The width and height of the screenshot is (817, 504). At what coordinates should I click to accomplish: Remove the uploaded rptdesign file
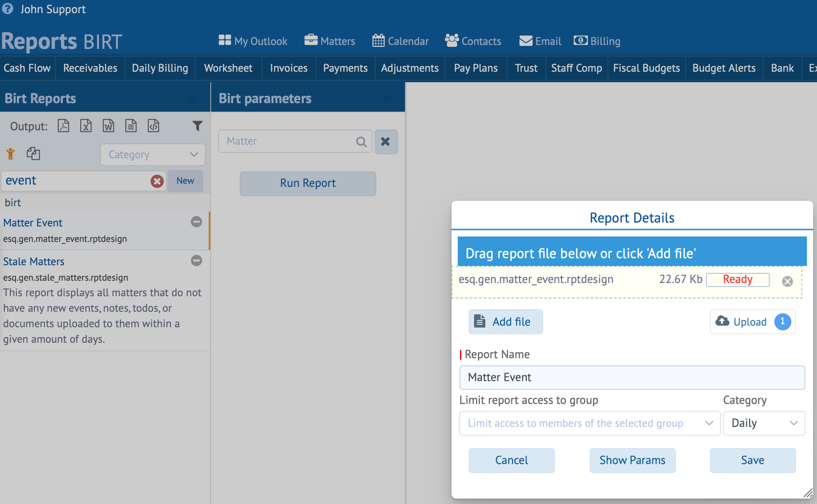click(787, 281)
